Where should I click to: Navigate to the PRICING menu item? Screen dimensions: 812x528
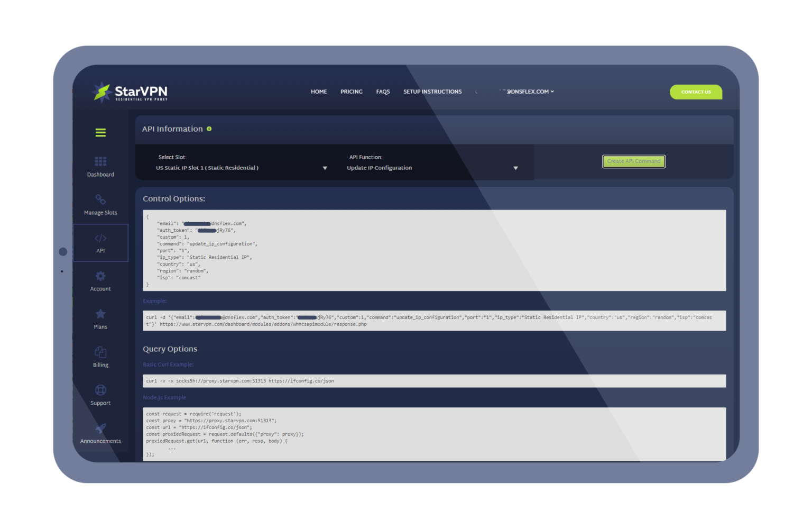tap(351, 91)
